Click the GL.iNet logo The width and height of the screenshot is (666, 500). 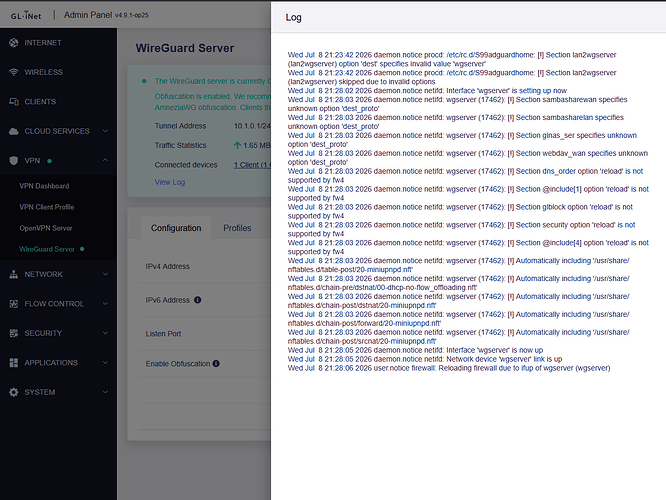[x=26, y=15]
